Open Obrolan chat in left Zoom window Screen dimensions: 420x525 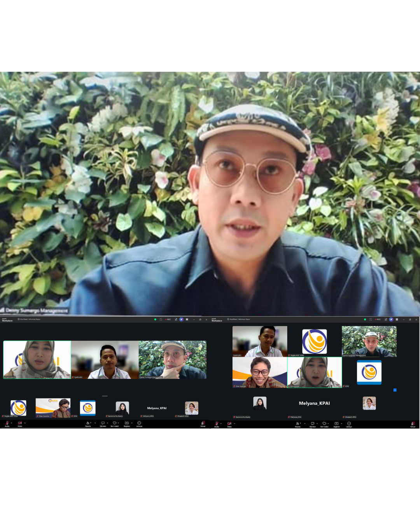click(103, 423)
